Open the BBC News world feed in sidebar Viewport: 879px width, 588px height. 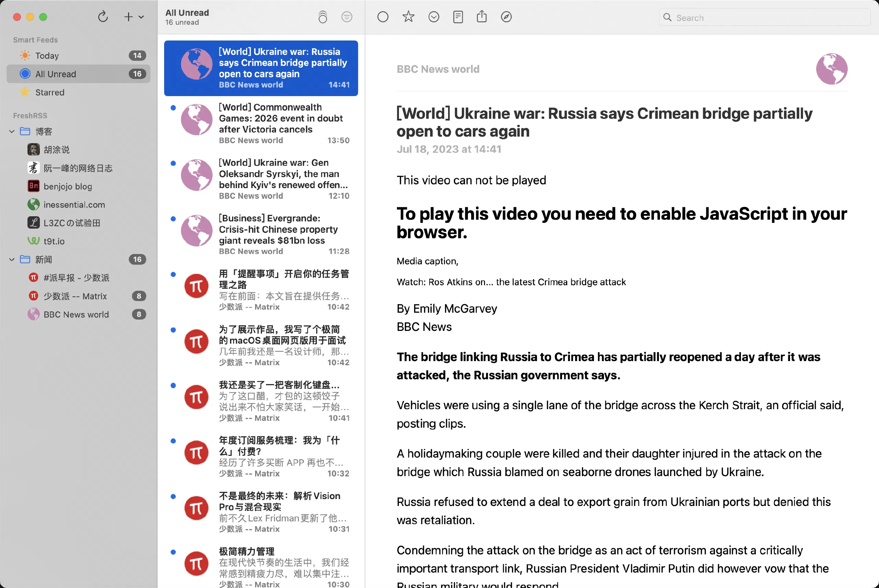point(76,314)
